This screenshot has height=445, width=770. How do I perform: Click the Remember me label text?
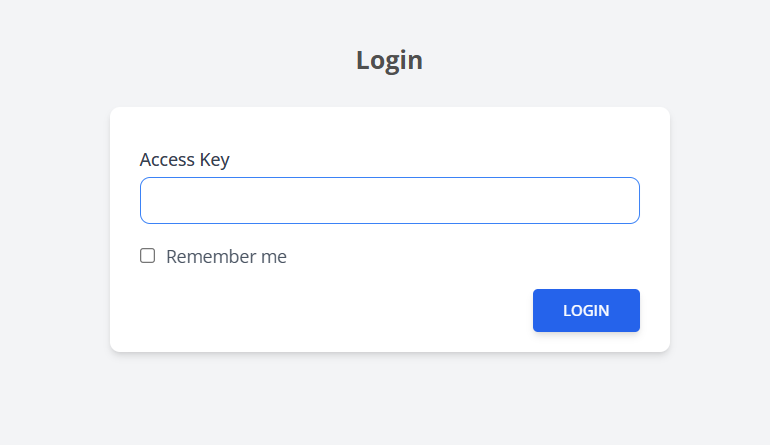pos(226,257)
